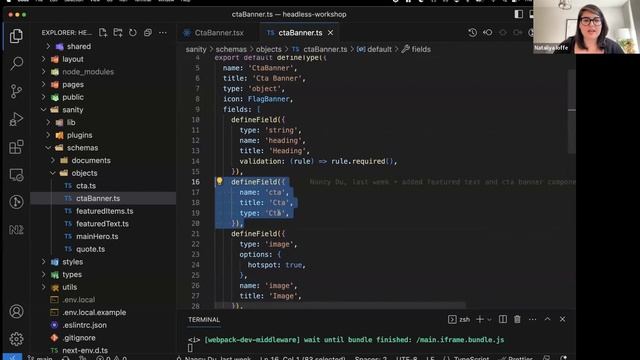Expand the shared folder

coord(79,47)
